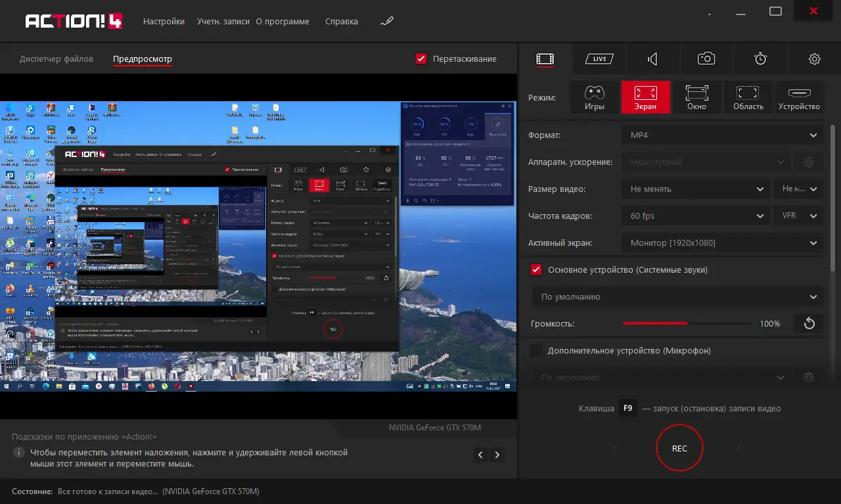Viewport: 841px width, 504px height.
Task: Click the tip text starting with Чтобы переместить элемент
Action: pos(189,458)
